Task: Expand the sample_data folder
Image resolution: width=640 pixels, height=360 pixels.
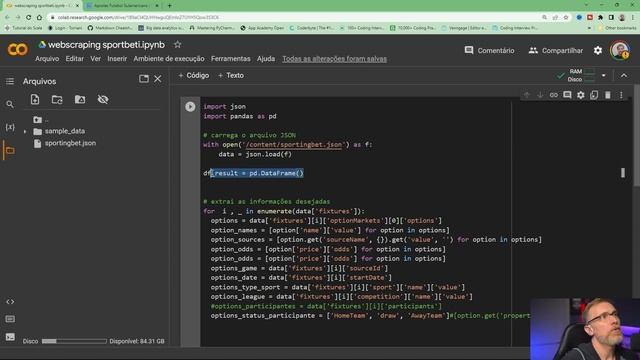Action: click(x=25, y=131)
